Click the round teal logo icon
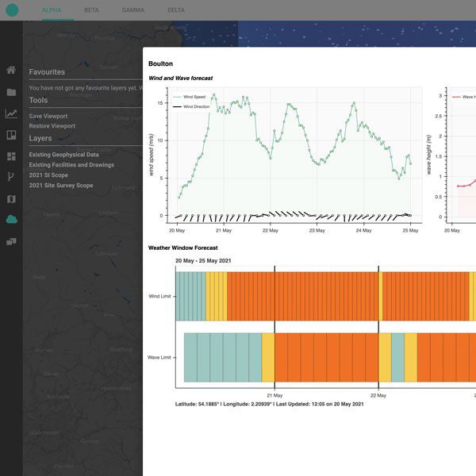 pyautogui.click(x=11, y=10)
